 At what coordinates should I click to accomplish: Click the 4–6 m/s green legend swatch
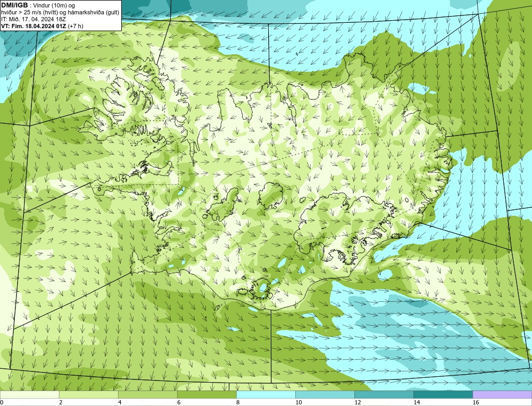[147, 394]
